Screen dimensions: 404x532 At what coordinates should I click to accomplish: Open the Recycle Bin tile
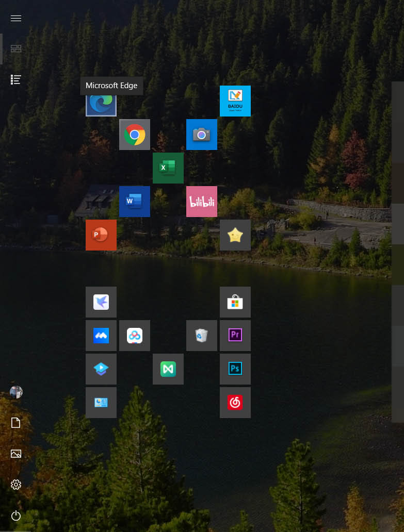[201, 336]
